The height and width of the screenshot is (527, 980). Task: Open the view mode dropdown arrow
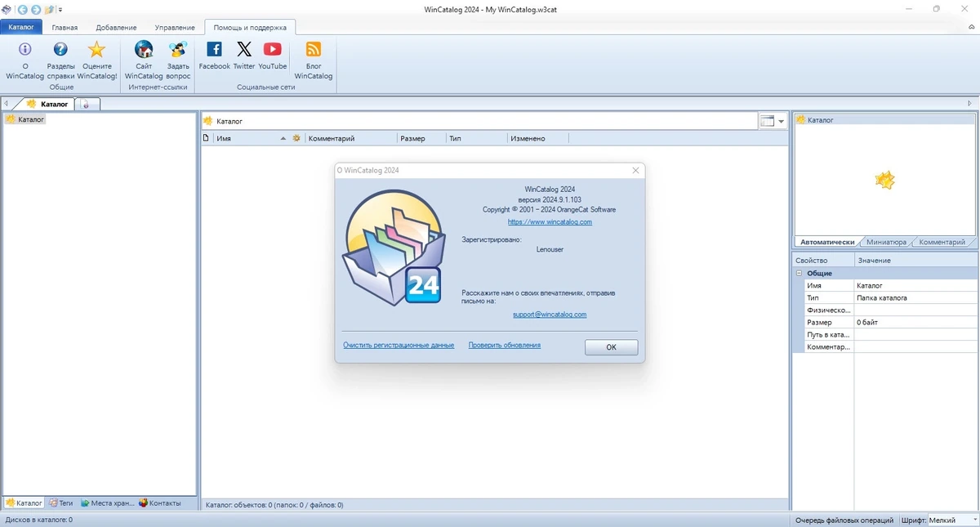tap(782, 121)
